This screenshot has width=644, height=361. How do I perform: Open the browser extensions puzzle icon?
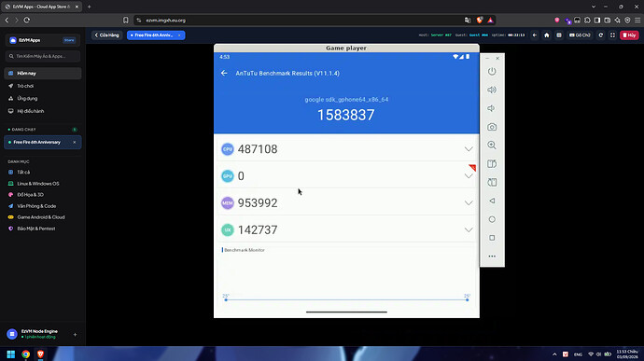pyautogui.click(x=587, y=21)
